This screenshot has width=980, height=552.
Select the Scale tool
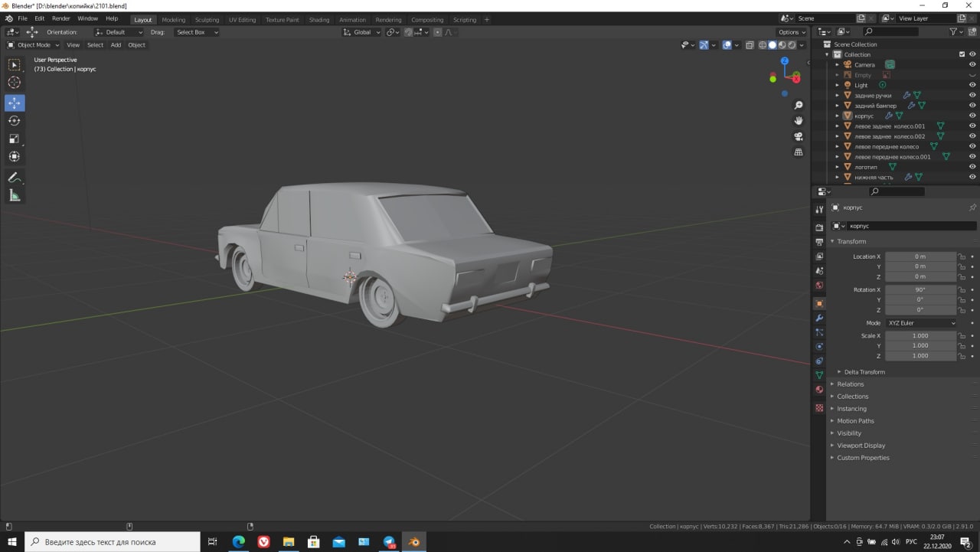pos(15,139)
